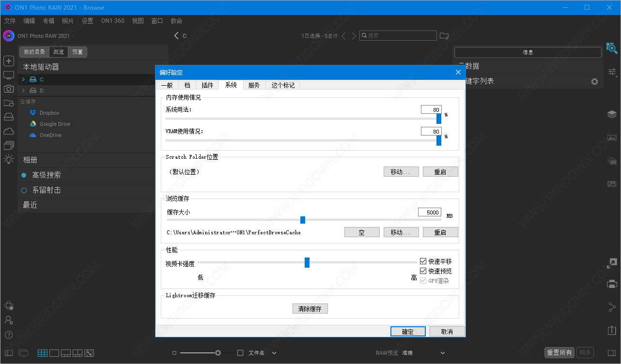This screenshot has width=621, height=364.
Task: Click the Layers icon in the right toolbar
Action: (612, 114)
